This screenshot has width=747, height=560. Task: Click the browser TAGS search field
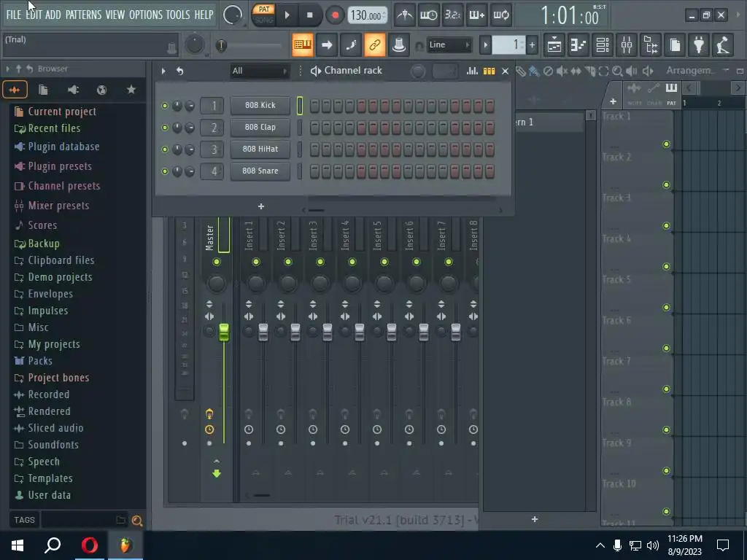click(x=84, y=520)
